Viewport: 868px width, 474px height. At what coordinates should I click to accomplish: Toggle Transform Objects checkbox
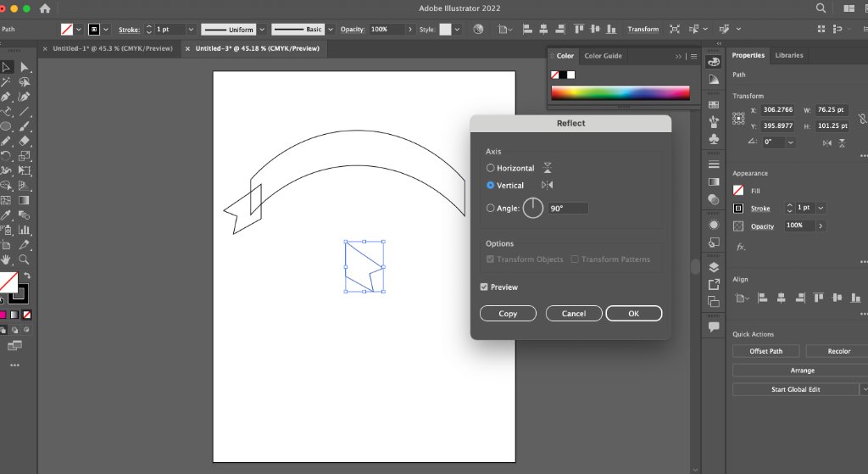pyautogui.click(x=490, y=259)
